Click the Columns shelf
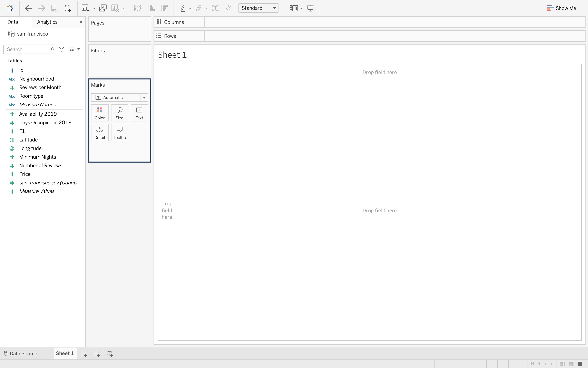The width and height of the screenshot is (588, 368). (395, 22)
